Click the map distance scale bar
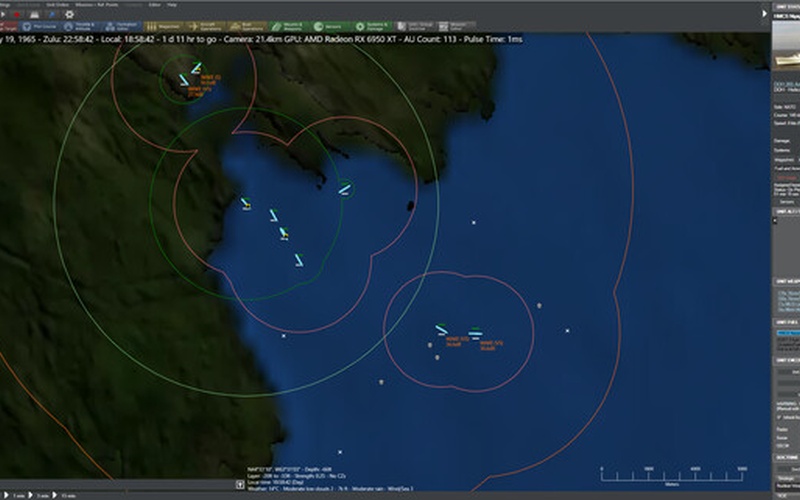800x500 pixels. pos(672,476)
